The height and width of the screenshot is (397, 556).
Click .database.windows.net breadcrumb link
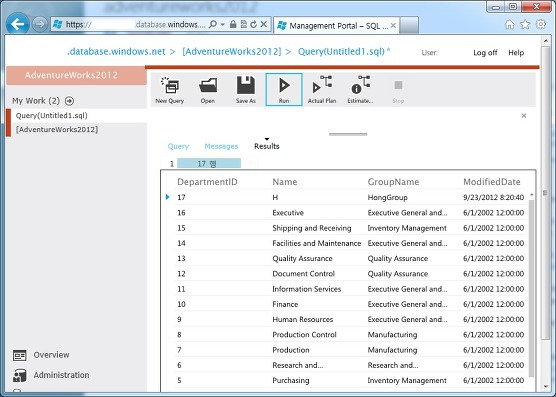tap(116, 52)
